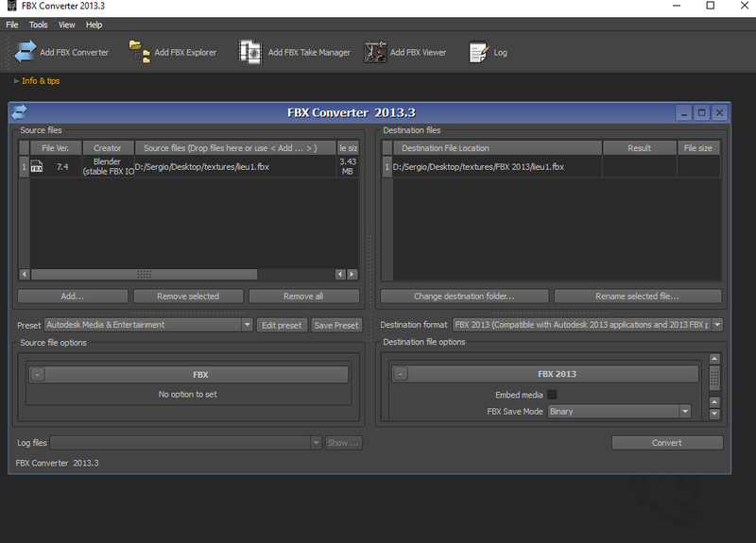Click Edit preset button

(282, 325)
